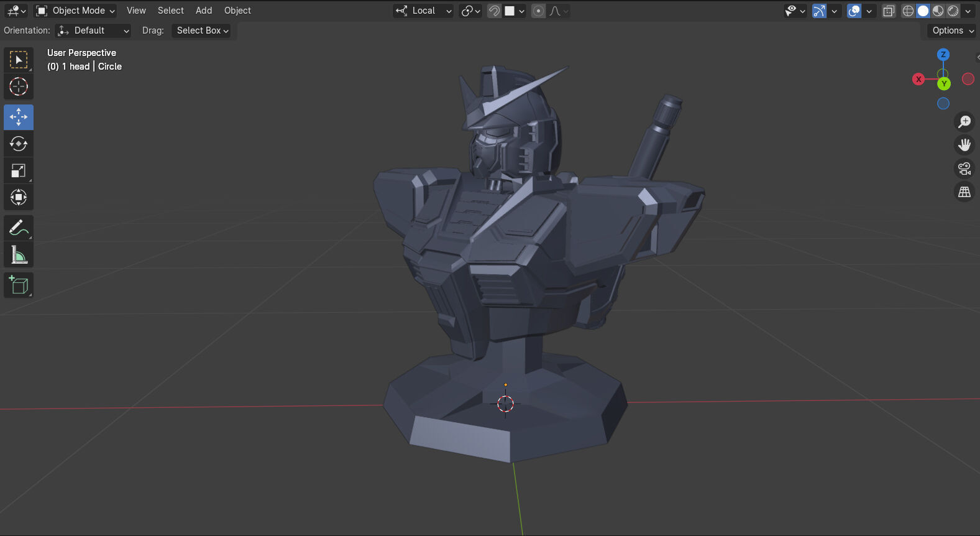Open the View menu
This screenshot has height=536, width=980.
pos(136,11)
